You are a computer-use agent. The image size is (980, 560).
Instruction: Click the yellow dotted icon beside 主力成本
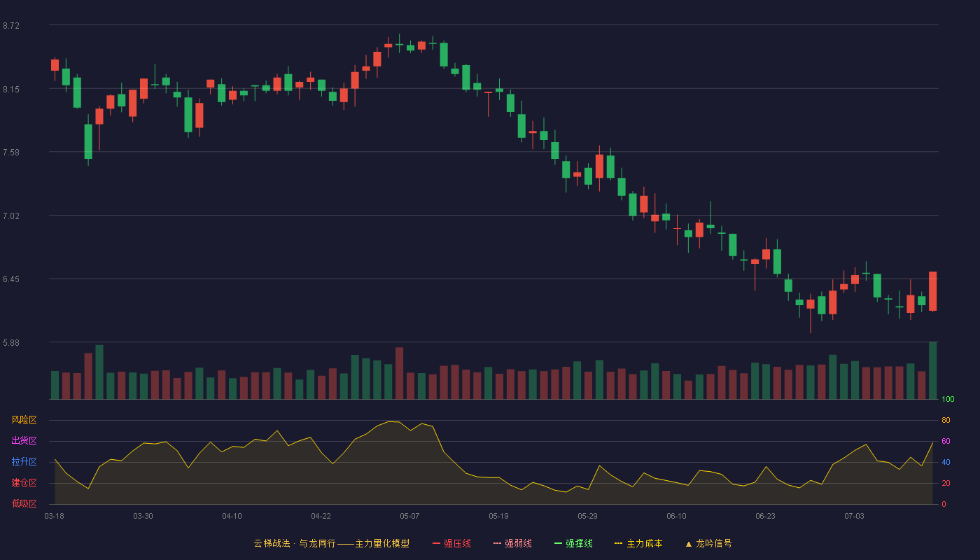click(619, 543)
